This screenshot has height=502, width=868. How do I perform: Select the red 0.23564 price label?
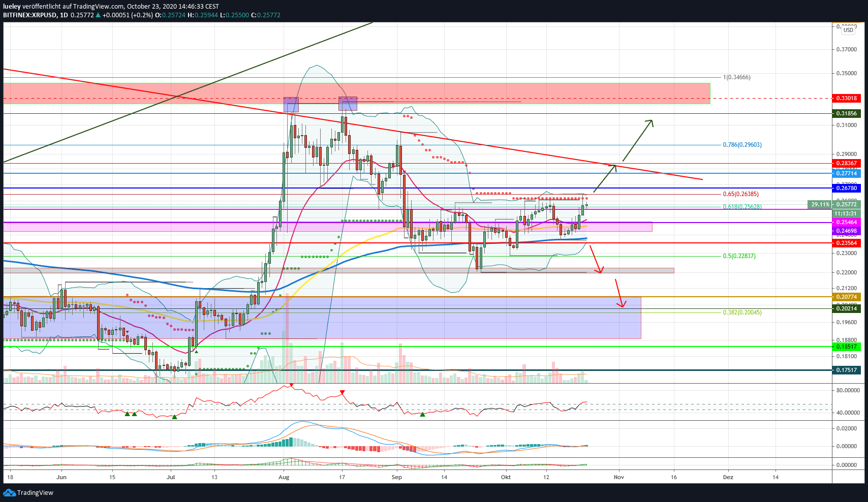(847, 243)
